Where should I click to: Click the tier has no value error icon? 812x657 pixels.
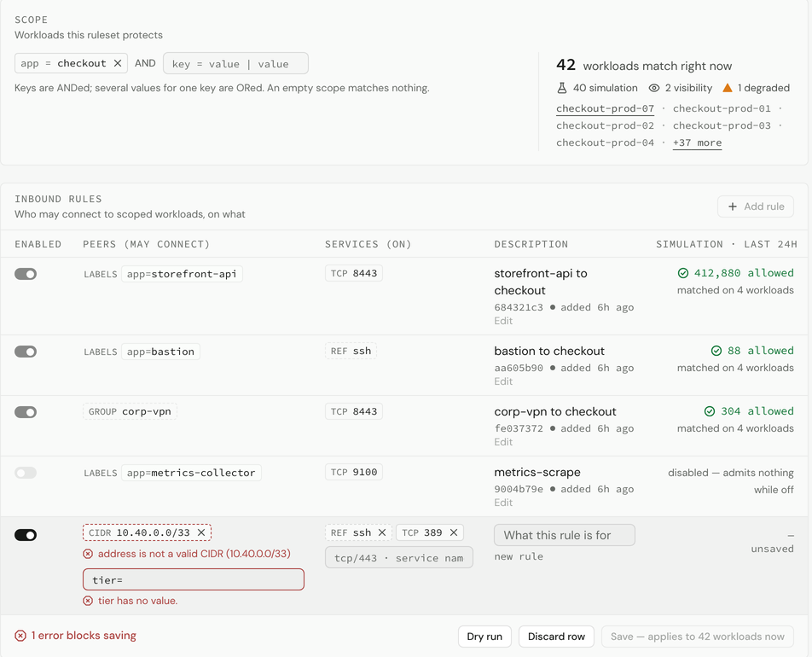tap(88, 601)
